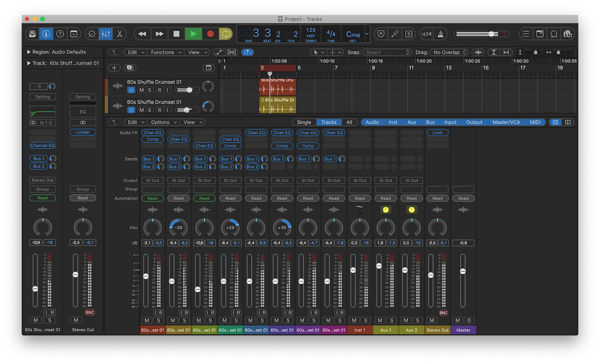Screen dimensions: 600x364
Task: Click the Aux 1 channel volume fader
Action: coord(379,266)
